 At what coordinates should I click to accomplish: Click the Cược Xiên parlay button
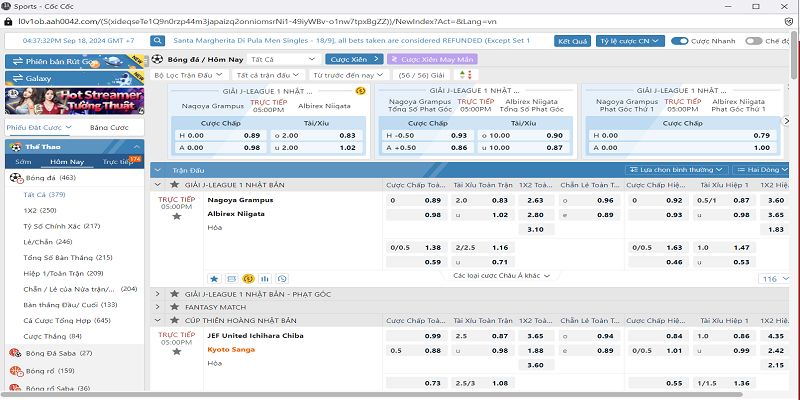354,59
